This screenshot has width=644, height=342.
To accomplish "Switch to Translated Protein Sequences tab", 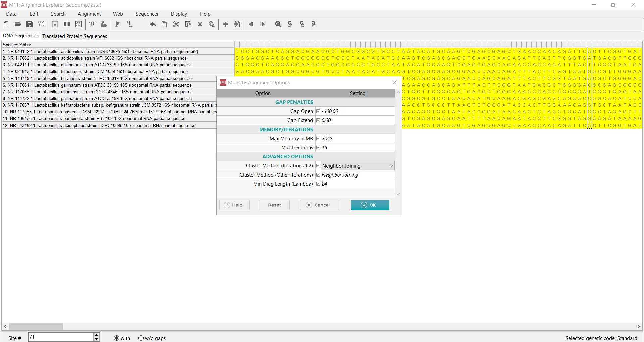I will point(74,36).
